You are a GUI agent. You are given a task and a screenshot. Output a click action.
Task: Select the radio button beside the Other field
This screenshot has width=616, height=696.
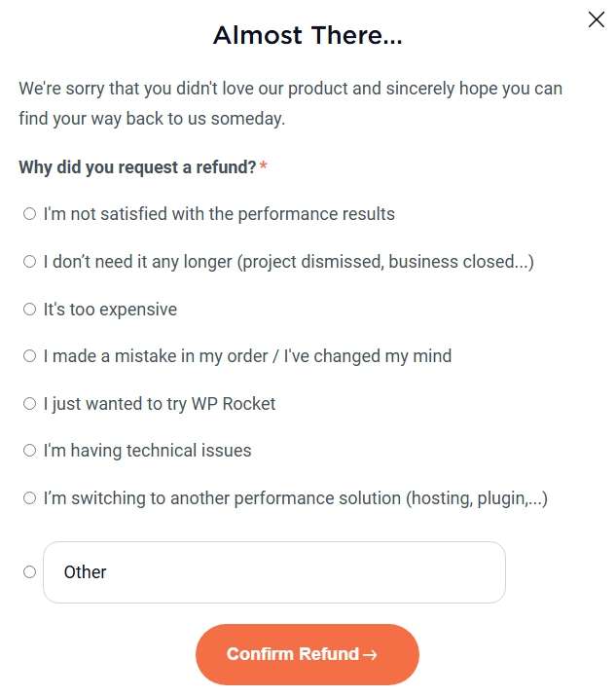30,572
